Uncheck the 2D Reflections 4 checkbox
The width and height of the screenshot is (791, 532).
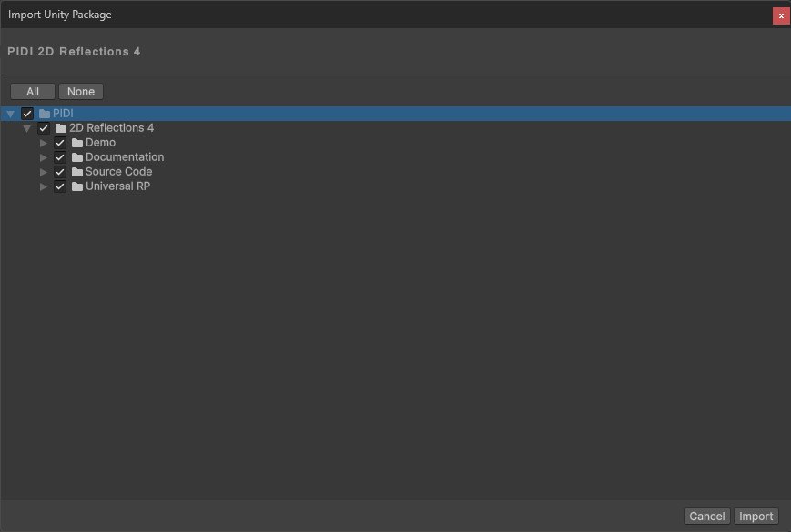(x=44, y=128)
